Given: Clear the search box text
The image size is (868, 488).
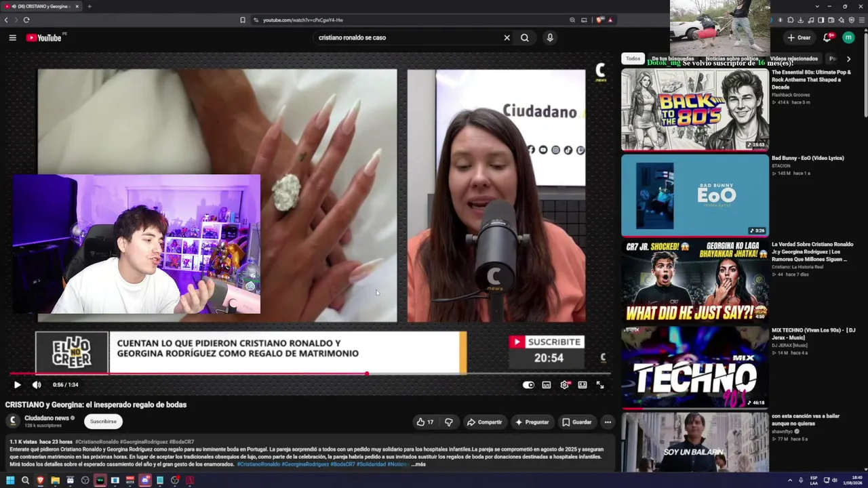Looking at the screenshot, I should (x=507, y=38).
